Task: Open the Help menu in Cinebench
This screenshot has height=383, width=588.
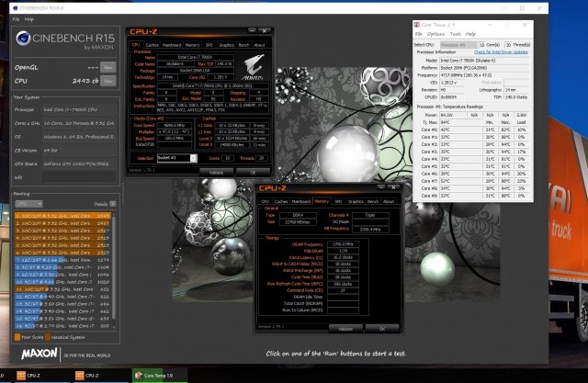Action: click(x=29, y=19)
